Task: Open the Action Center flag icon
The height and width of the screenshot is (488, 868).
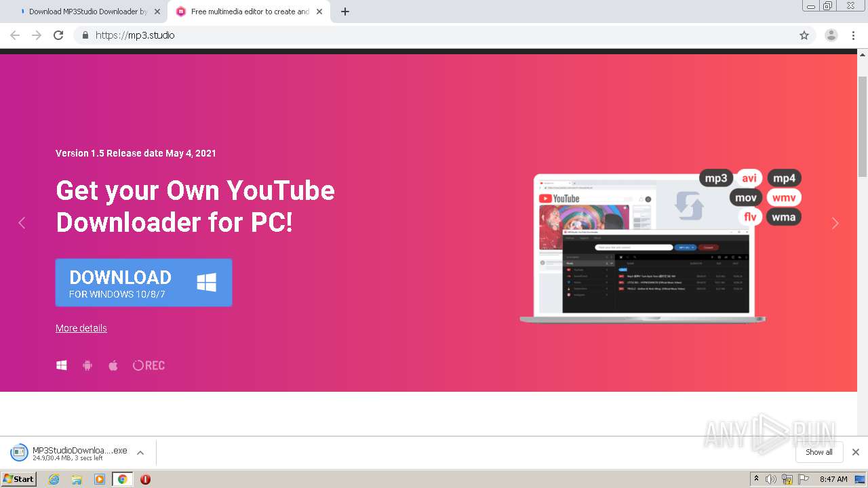Action: pyautogui.click(x=803, y=479)
